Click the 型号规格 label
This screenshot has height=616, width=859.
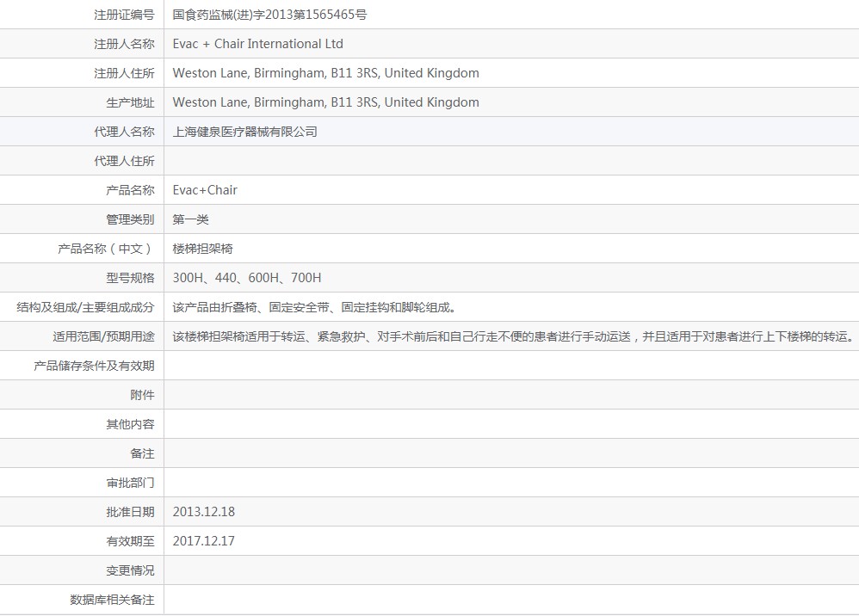[130, 278]
